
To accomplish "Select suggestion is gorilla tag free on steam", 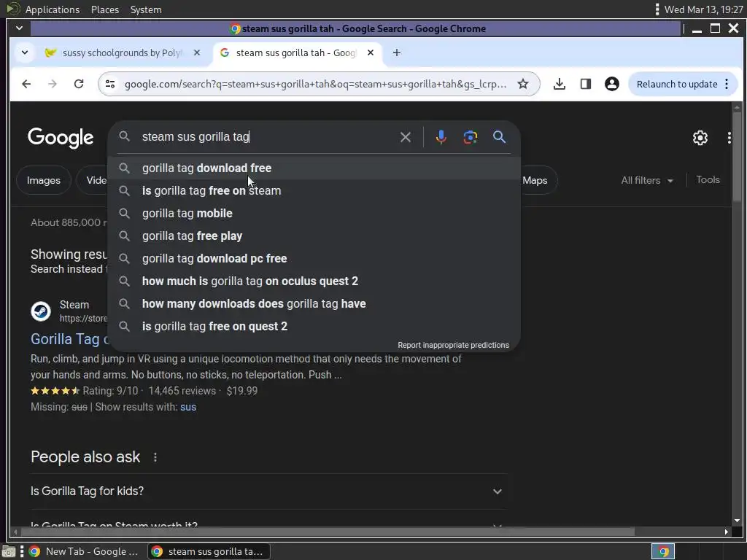I will point(314,190).
